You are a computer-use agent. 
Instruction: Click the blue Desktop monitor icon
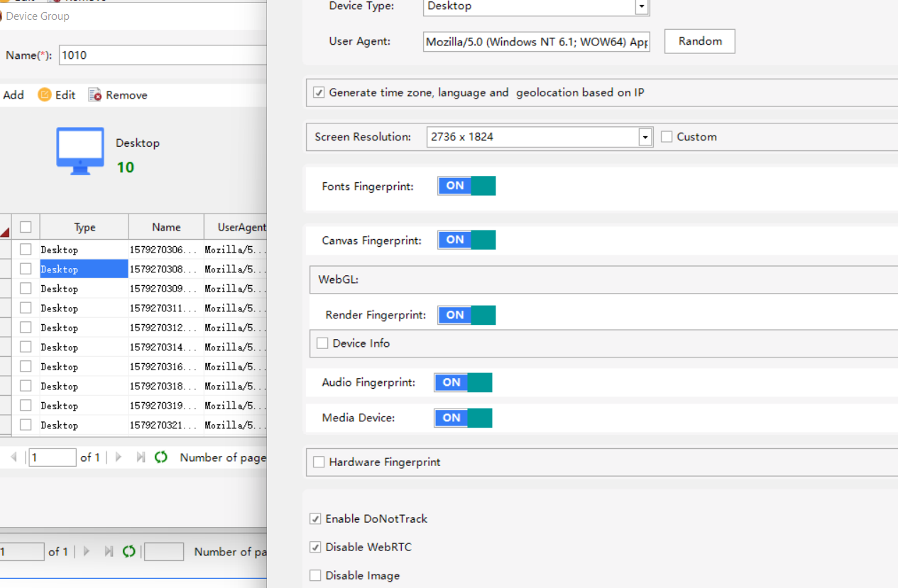coord(80,150)
